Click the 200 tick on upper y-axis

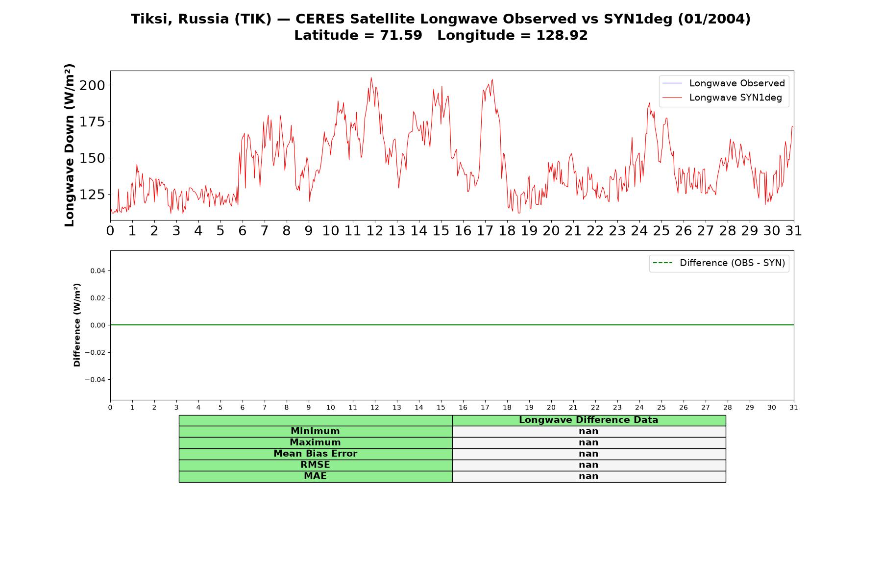[x=92, y=85]
